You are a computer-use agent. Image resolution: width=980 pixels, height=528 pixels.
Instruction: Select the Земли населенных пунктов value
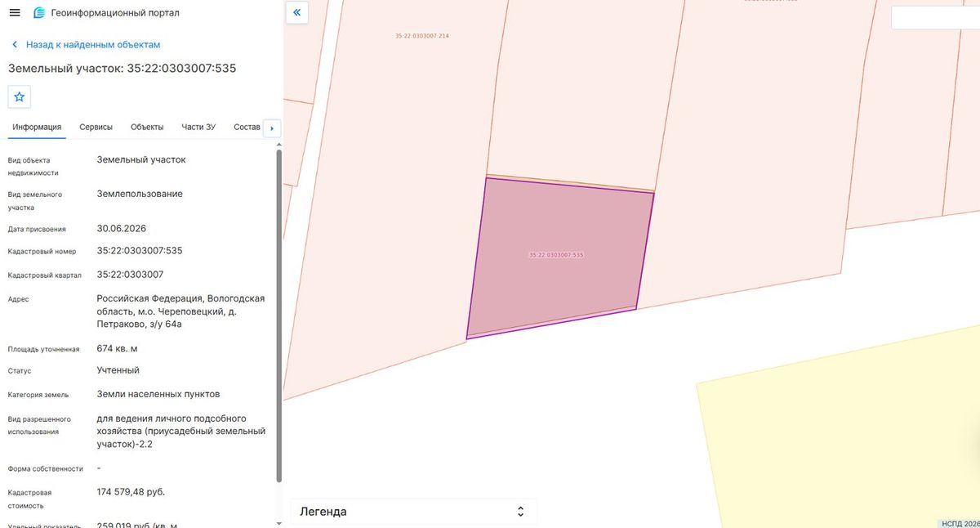click(x=158, y=394)
